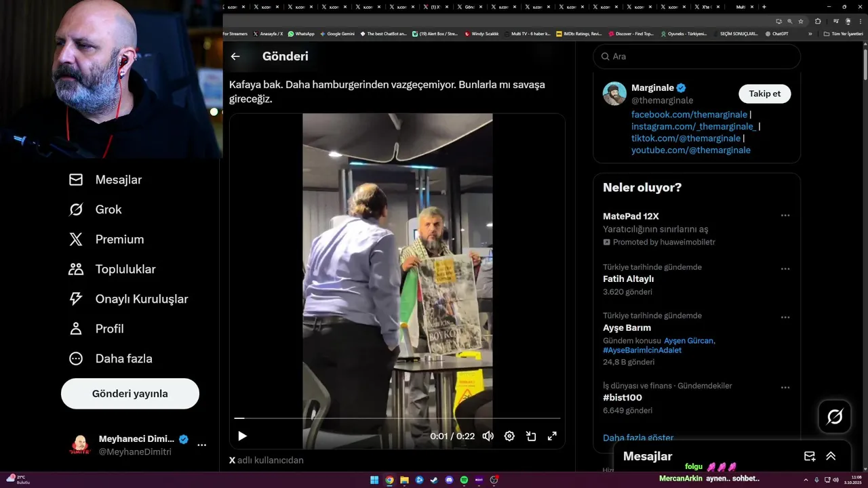
Task: Open video settings gear
Action: (509, 436)
